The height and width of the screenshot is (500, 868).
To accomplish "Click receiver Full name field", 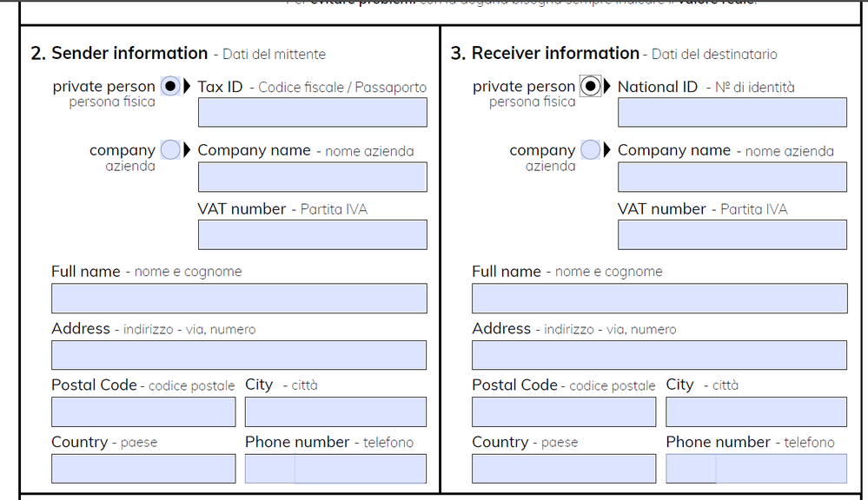I will click(x=659, y=298).
